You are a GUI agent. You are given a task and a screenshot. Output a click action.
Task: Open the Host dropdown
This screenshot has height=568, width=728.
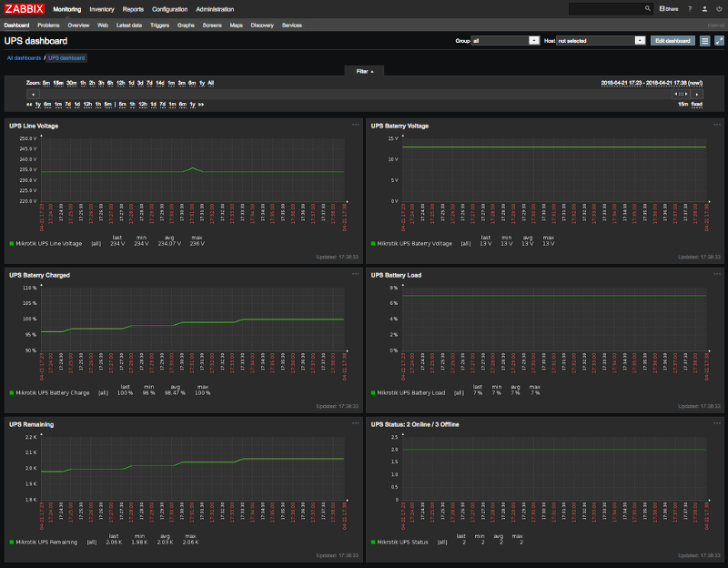pyautogui.click(x=601, y=41)
